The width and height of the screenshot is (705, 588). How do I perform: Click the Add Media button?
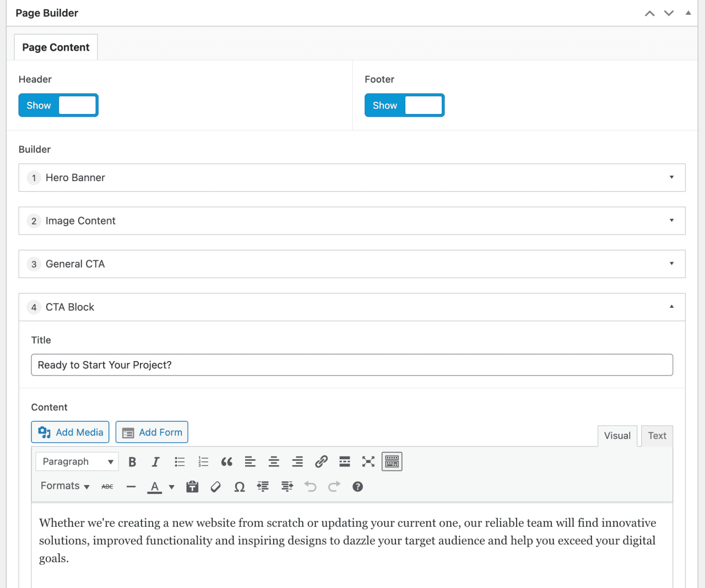70,432
